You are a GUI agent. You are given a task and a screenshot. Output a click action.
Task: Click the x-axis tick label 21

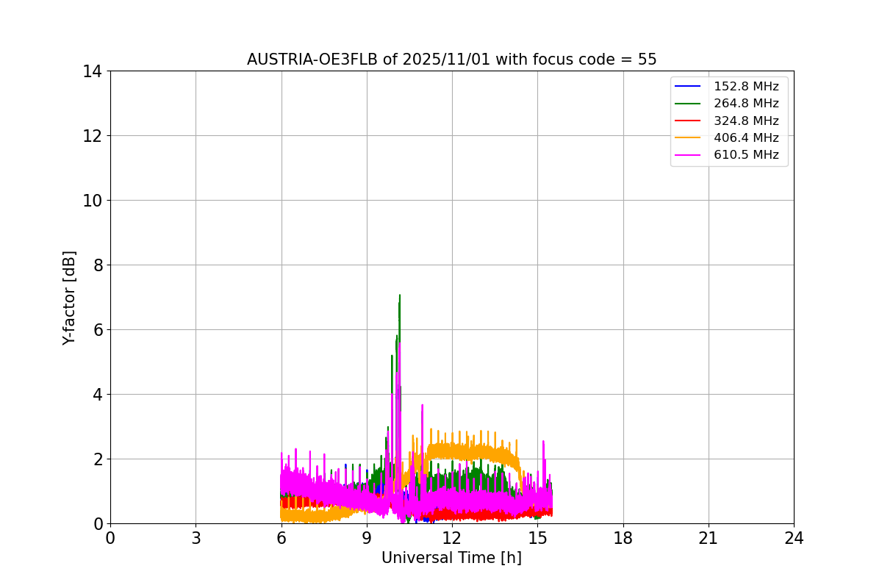click(709, 538)
